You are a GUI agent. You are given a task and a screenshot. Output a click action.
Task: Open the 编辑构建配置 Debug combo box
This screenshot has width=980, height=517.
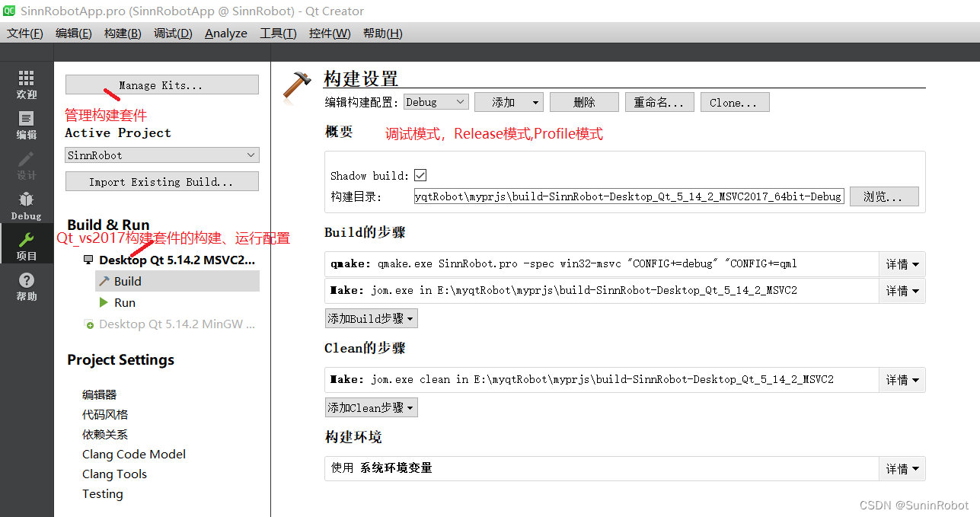(x=436, y=102)
